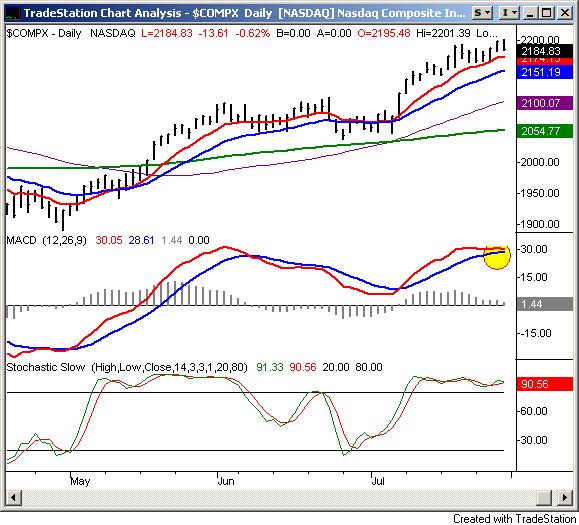Viewport: 579px width, 525px height.
Task: Click the horizontal scrollbar thumb
Action: [543, 497]
